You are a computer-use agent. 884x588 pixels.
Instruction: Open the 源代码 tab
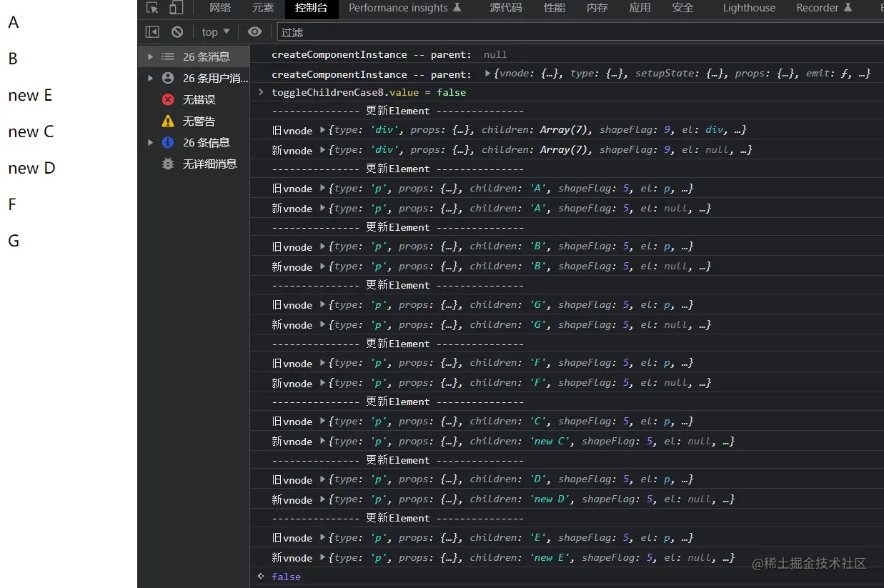505,8
